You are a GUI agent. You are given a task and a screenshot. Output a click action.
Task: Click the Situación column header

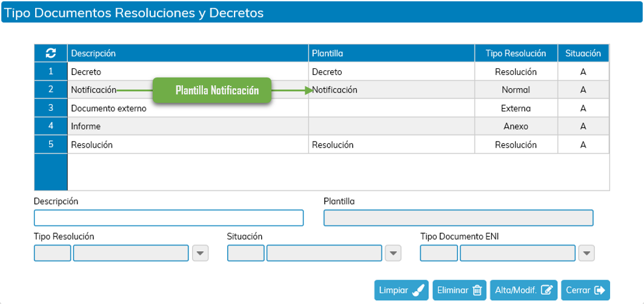point(583,53)
